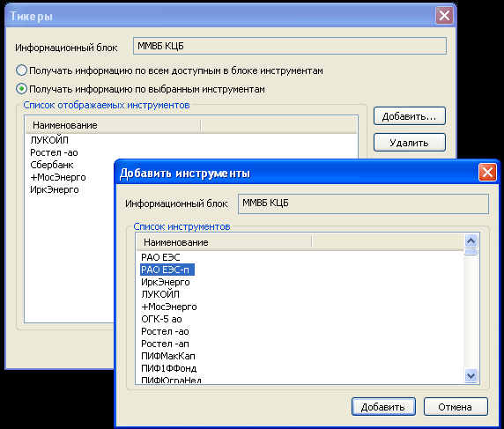Select Ростел -ао in add dialog list
The image size is (504, 429).
pyautogui.click(x=166, y=331)
